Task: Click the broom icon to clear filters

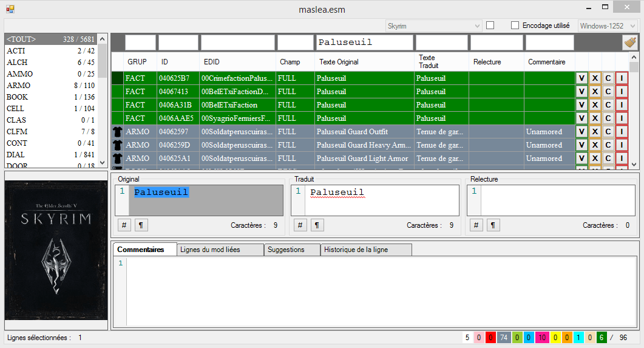Action: pos(629,43)
